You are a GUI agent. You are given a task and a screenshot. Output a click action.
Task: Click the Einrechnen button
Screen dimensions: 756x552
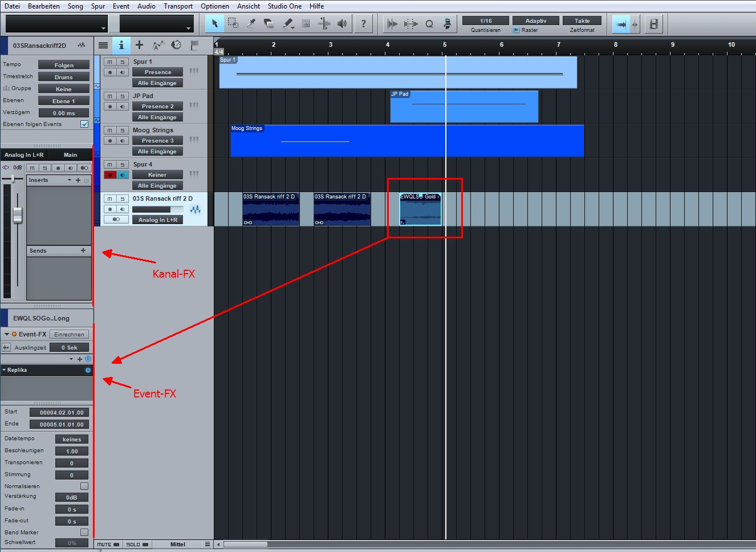pyautogui.click(x=69, y=335)
